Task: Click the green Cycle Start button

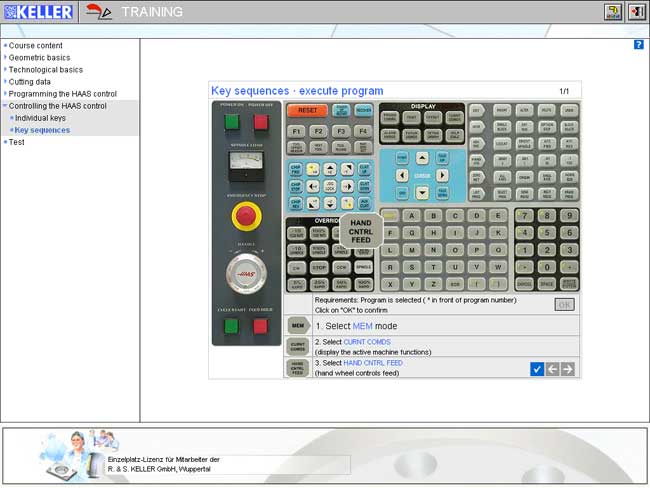Action: pyautogui.click(x=232, y=326)
